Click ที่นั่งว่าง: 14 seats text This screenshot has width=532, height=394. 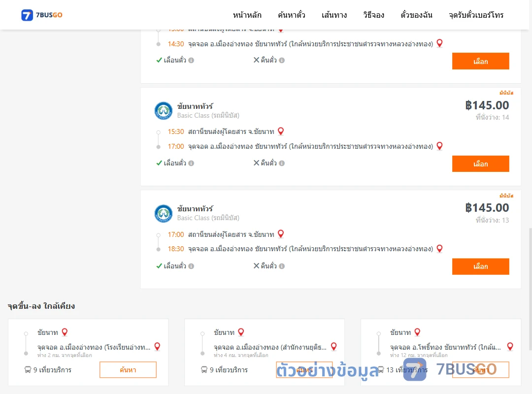coord(492,117)
